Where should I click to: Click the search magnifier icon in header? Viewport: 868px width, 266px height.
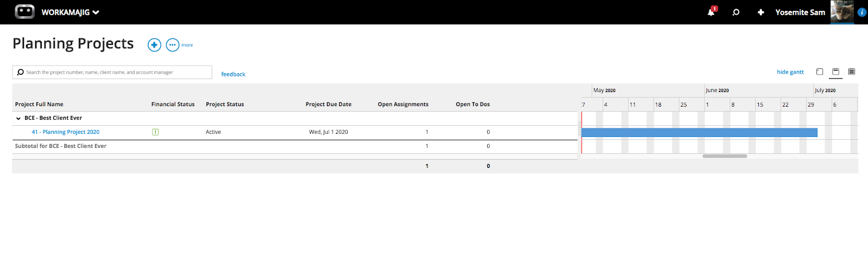click(736, 12)
